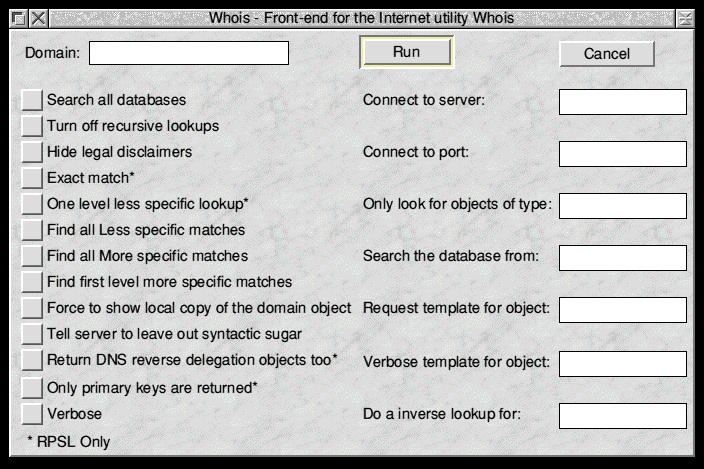Toggle Hide legal disclaimers option
Viewport: 704px width, 469px height.
coord(32,152)
